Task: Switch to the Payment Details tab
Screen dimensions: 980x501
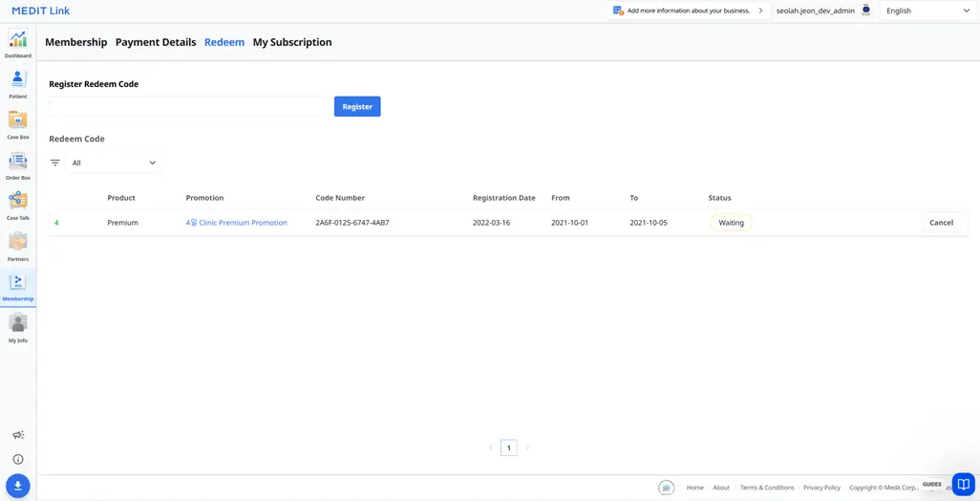Action: tap(156, 42)
